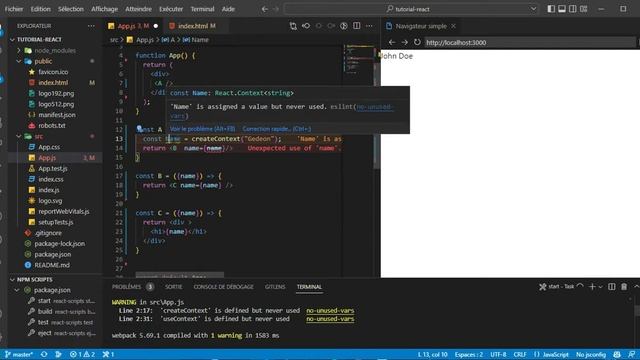Add a new terminal with plus icon
Image resolution: width=640 pixels, height=360 pixels.
[x=592, y=287]
